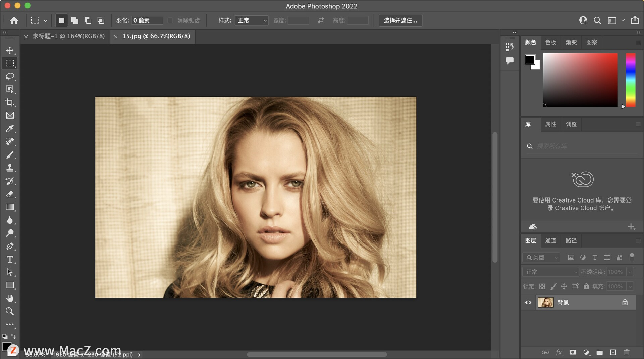644x359 pixels.
Task: Select the Horizontal Type tool
Action: click(10, 259)
